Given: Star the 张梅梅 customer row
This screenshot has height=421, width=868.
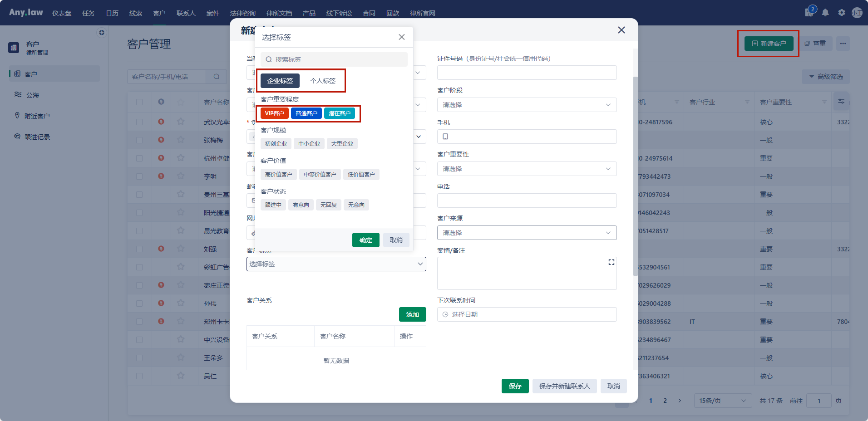Looking at the screenshot, I should [181, 140].
